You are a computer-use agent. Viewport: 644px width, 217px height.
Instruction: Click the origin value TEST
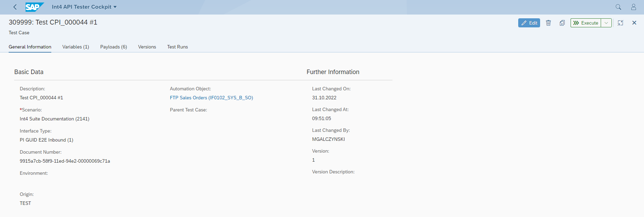point(25,203)
